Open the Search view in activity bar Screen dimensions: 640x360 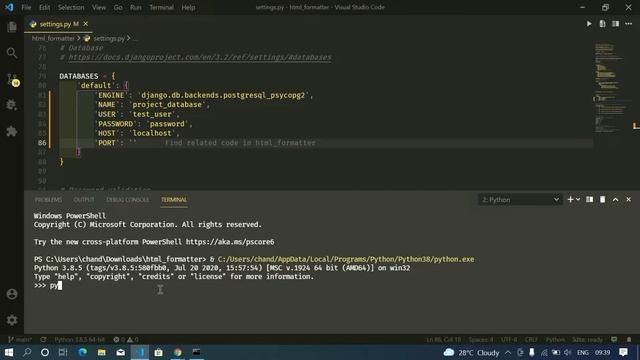tap(12, 53)
